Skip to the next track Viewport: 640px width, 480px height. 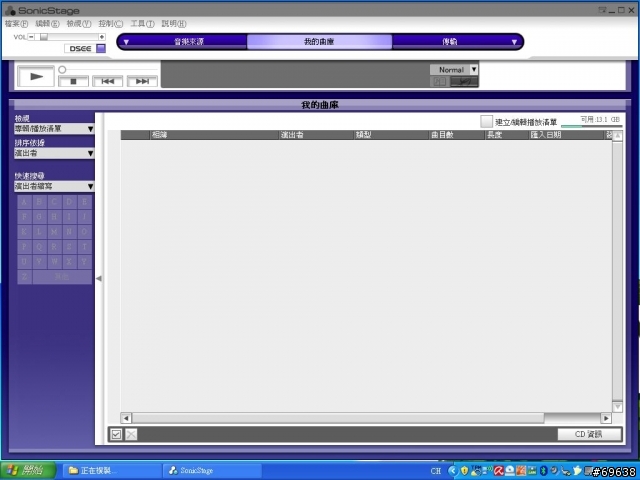pyautogui.click(x=142, y=81)
